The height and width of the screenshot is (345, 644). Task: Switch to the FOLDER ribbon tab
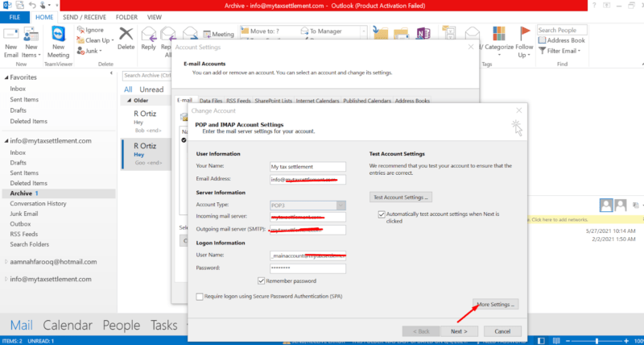(x=126, y=17)
